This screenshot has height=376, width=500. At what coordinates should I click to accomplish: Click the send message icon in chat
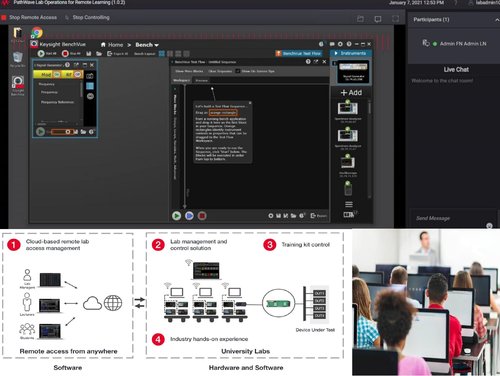pos(489,226)
